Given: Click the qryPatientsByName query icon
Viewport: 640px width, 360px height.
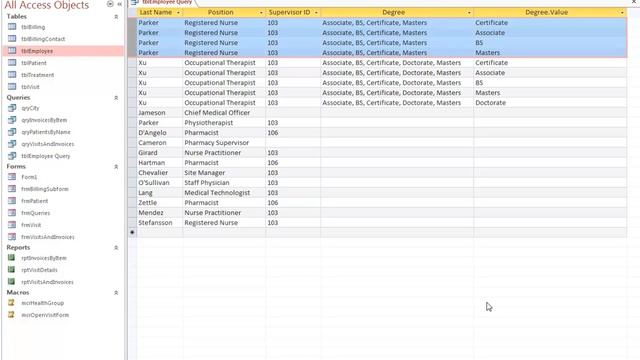Looking at the screenshot, I should (x=12, y=132).
